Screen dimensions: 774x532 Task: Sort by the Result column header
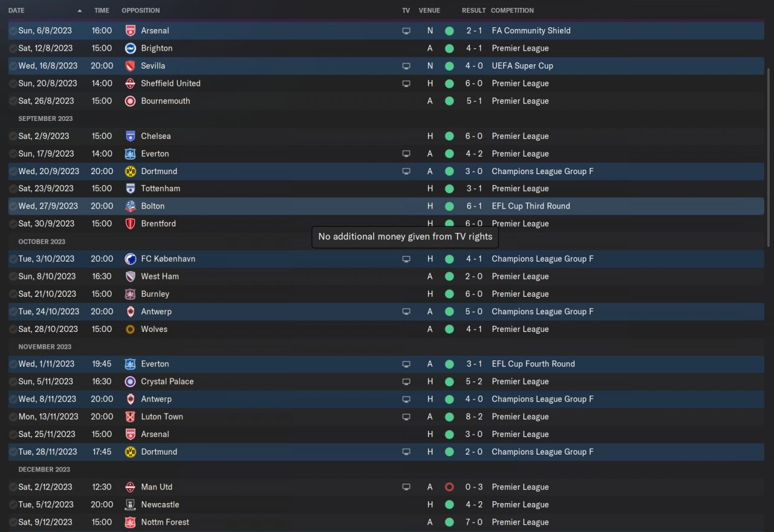(x=473, y=10)
